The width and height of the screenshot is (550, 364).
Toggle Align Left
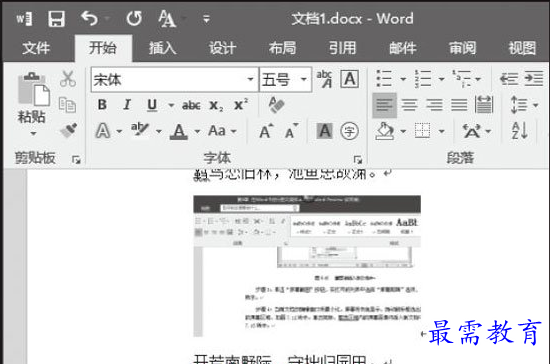coord(384,105)
